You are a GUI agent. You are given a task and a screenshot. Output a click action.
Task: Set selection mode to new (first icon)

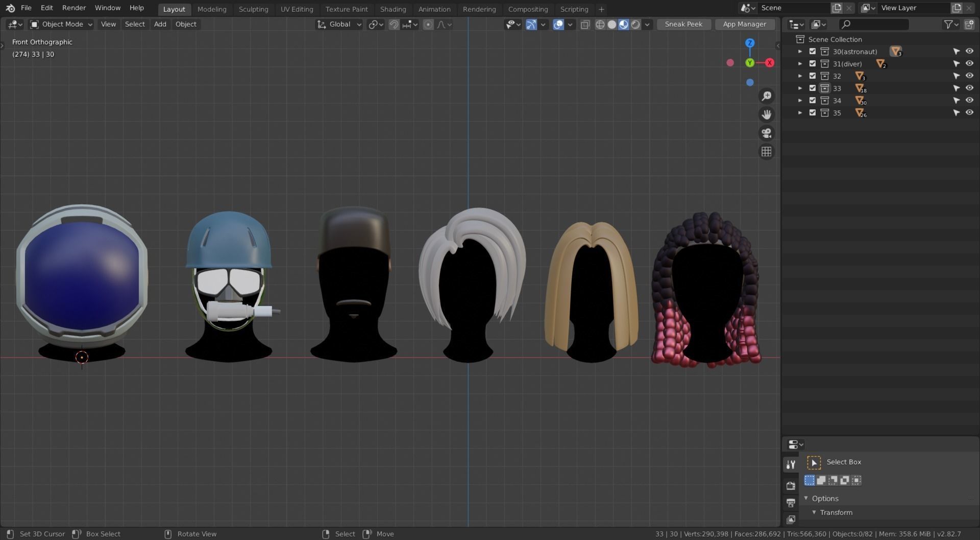810,480
